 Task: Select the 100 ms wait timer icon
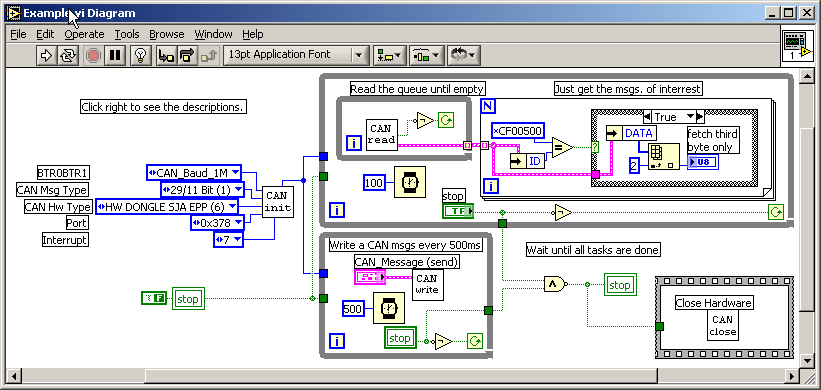(409, 182)
